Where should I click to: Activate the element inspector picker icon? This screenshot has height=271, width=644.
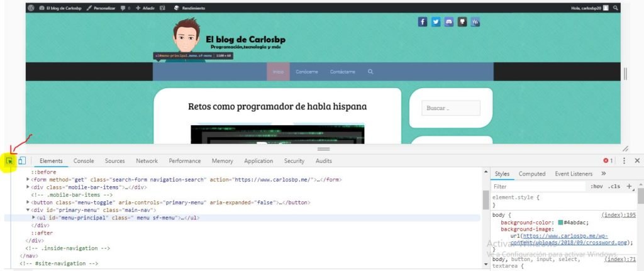[x=9, y=161]
